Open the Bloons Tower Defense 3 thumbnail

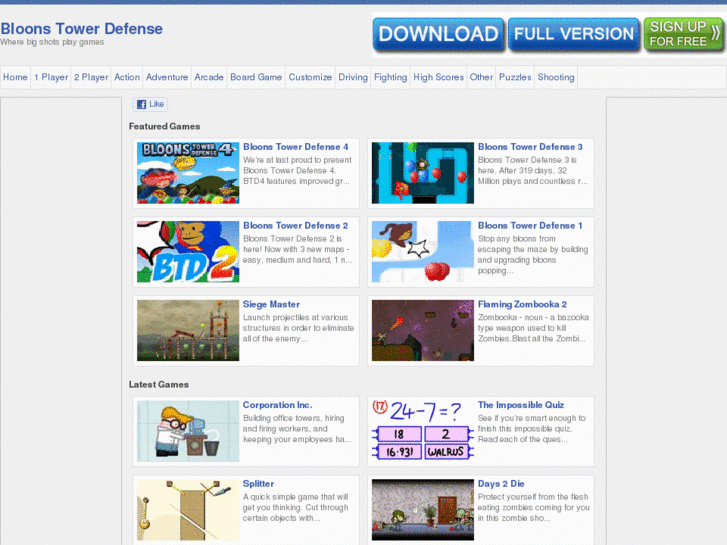point(423,173)
